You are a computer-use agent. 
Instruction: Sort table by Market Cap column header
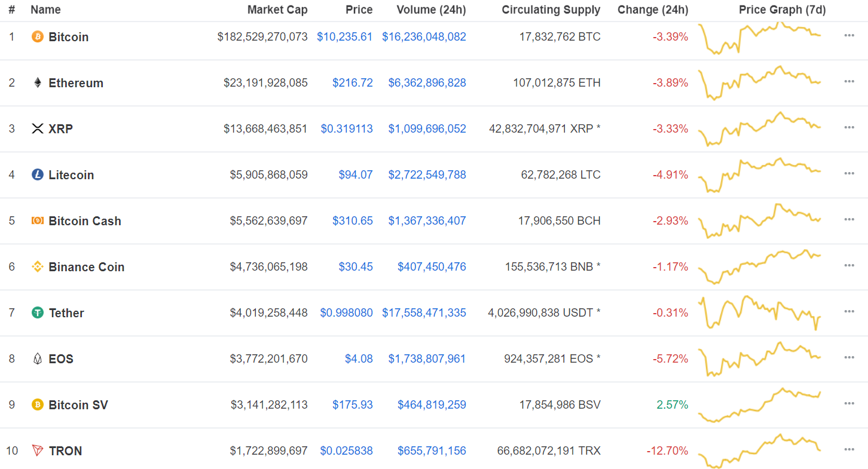point(277,10)
